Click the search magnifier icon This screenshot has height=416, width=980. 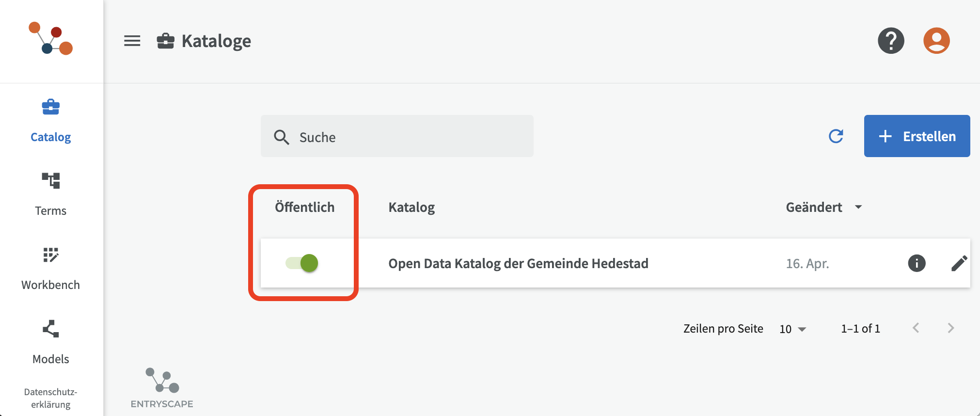(x=282, y=137)
